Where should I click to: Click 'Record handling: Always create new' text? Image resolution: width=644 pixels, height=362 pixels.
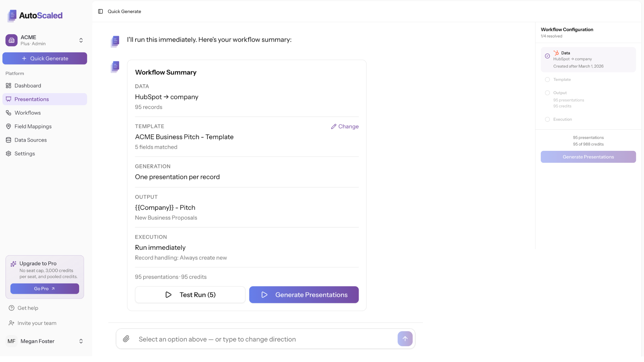[x=181, y=258]
